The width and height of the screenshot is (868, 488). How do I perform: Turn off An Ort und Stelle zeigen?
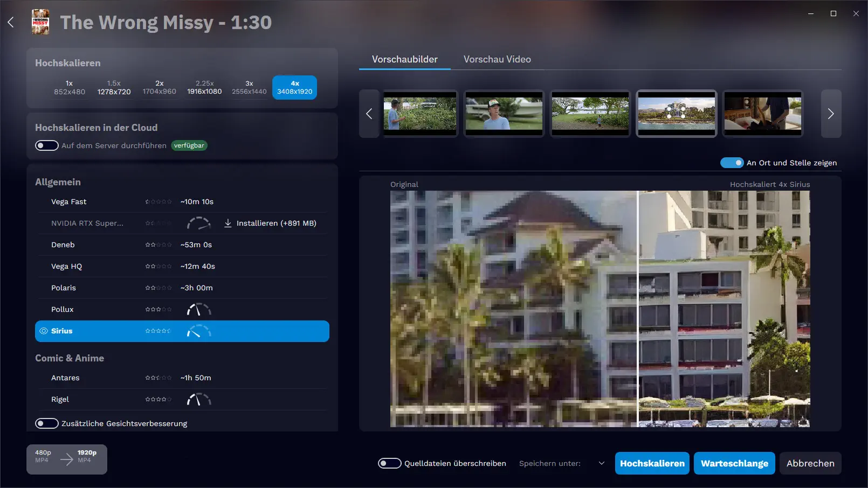(x=732, y=163)
